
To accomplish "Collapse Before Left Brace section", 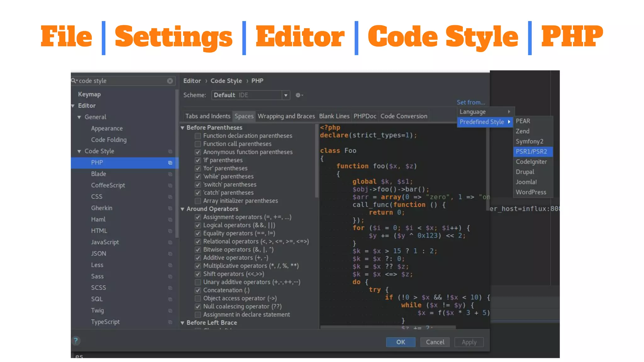I will point(182,323).
